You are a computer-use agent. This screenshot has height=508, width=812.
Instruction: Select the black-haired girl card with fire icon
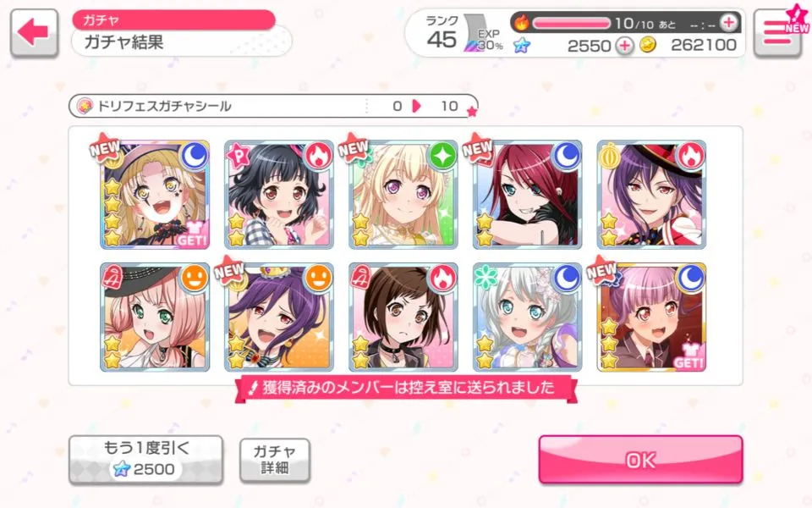point(279,195)
